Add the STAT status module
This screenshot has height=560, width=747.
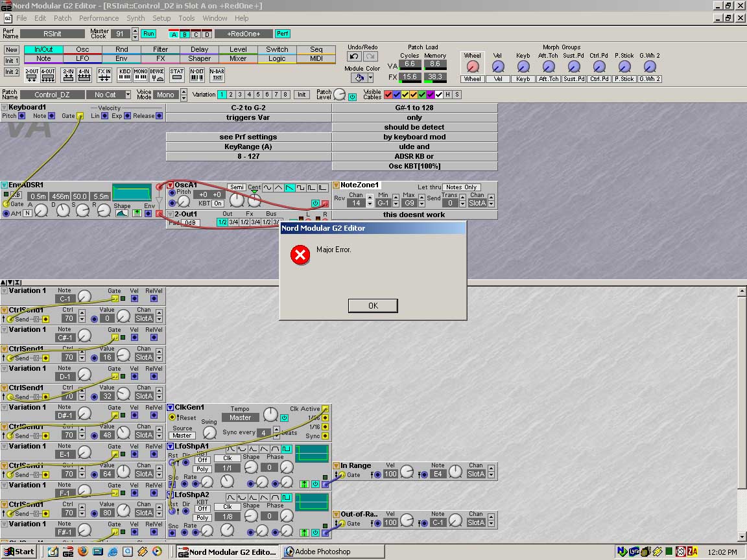pos(177,75)
